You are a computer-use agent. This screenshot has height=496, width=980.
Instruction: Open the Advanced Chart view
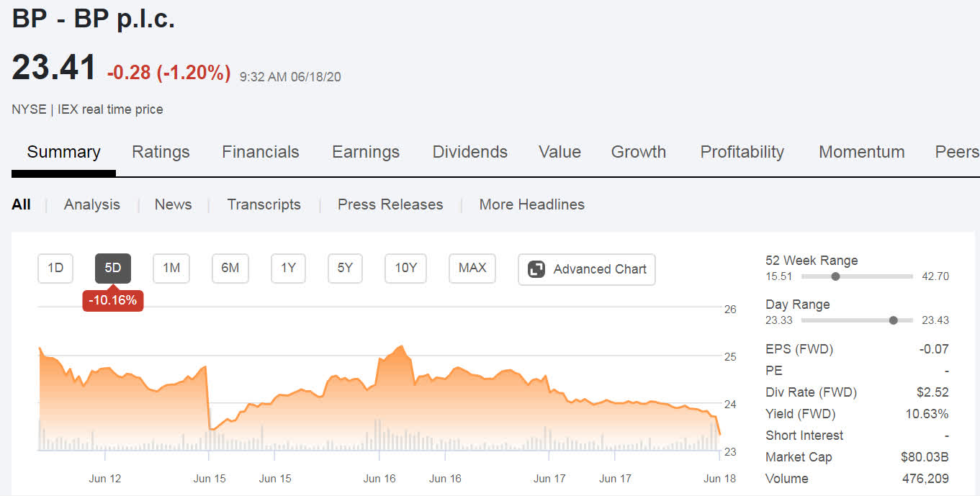[x=586, y=269]
